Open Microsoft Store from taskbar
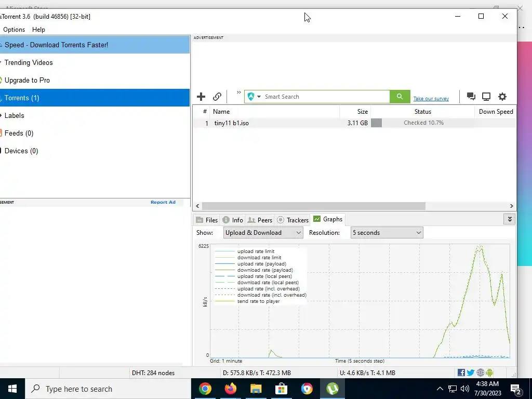This screenshot has width=532, height=399. pyautogui.click(x=281, y=389)
